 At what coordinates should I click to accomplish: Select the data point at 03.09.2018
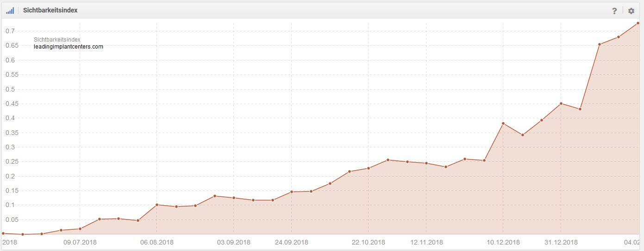pyautogui.click(x=234, y=198)
